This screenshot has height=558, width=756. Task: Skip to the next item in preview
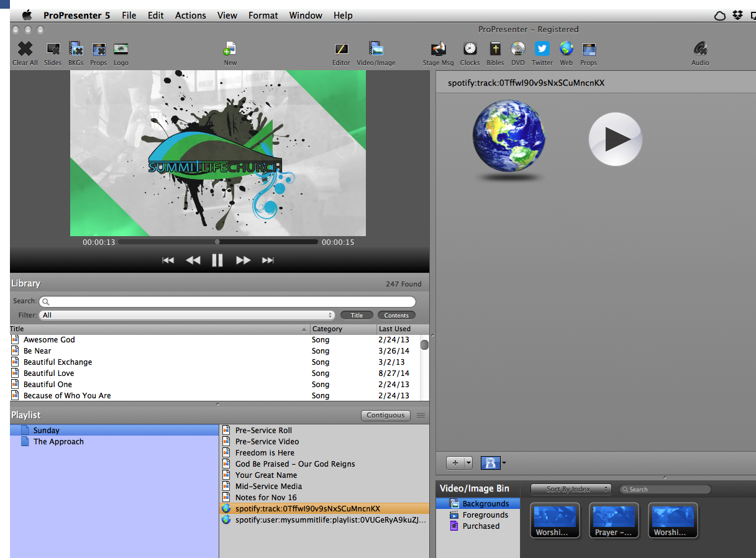click(x=268, y=260)
